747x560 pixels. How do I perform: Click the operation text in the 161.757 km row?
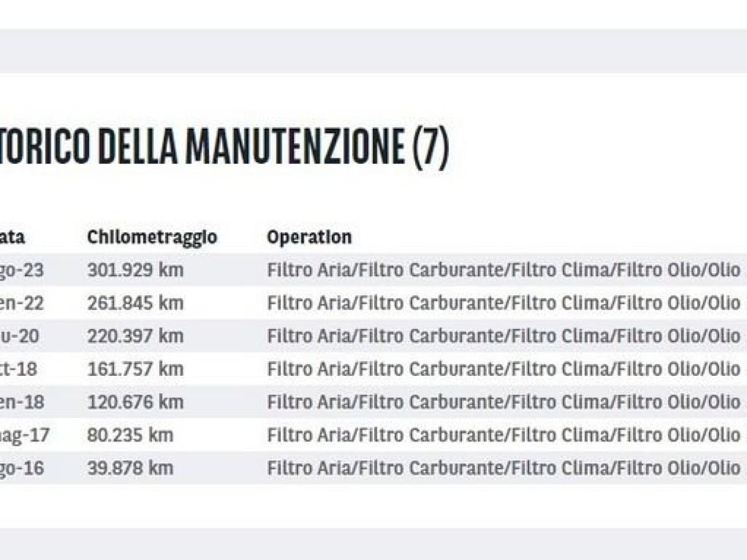pos(503,369)
